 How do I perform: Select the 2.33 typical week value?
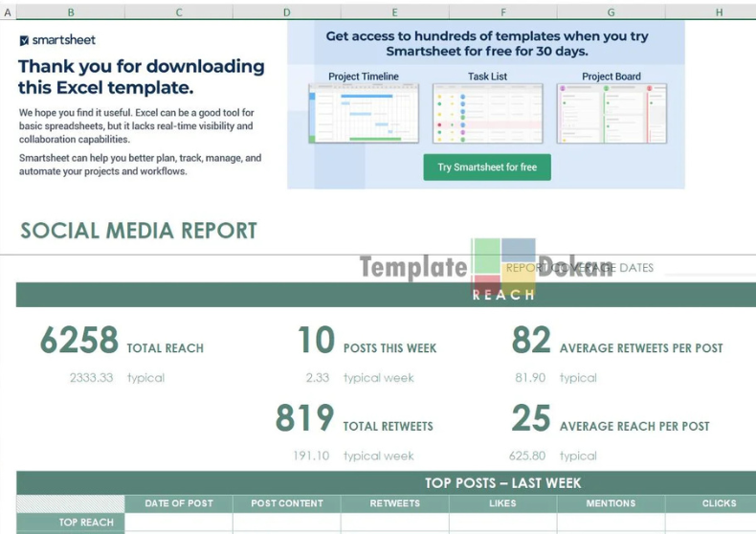tap(318, 377)
